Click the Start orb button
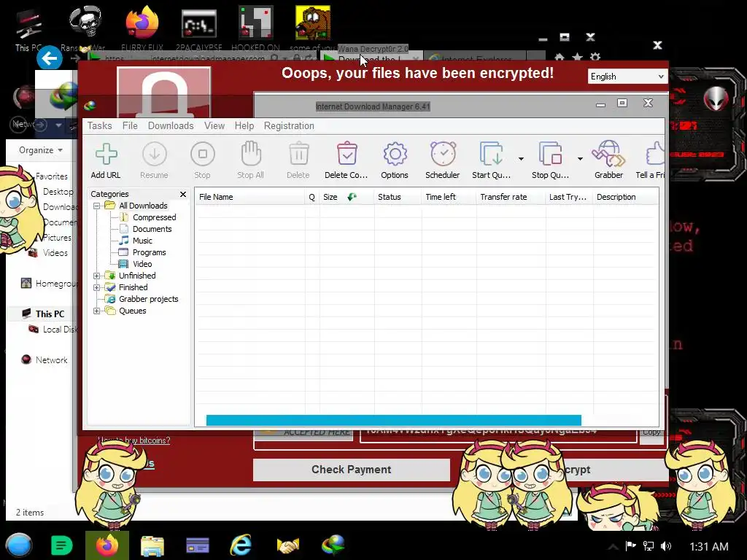Image resolution: width=747 pixels, height=560 pixels. pos(18,545)
